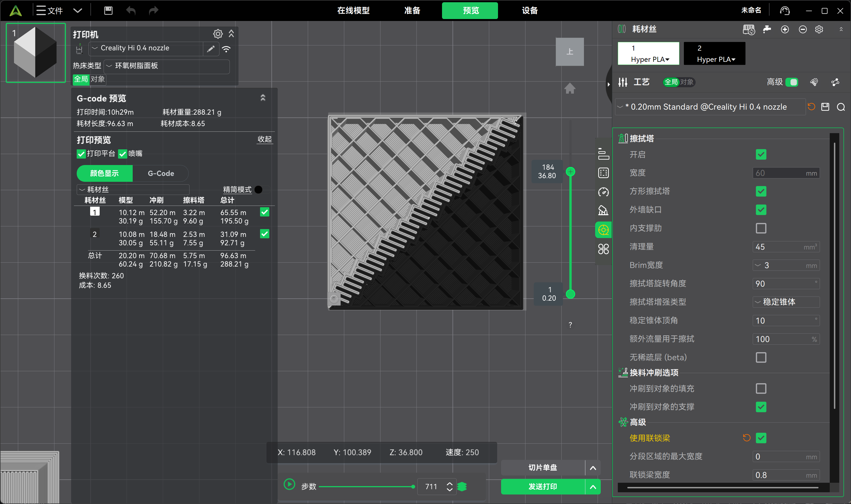The height and width of the screenshot is (504, 851).
Task: Toggle flush into object support checkbox
Action: (761, 407)
